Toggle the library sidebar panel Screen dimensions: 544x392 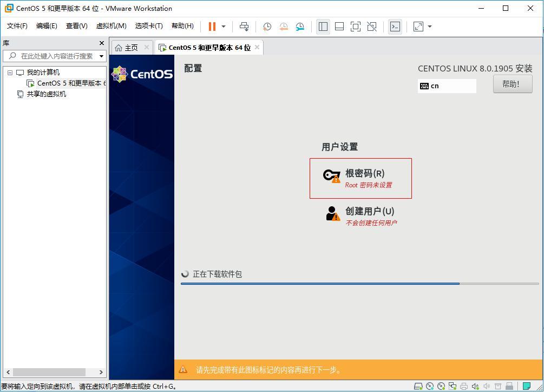coord(323,26)
